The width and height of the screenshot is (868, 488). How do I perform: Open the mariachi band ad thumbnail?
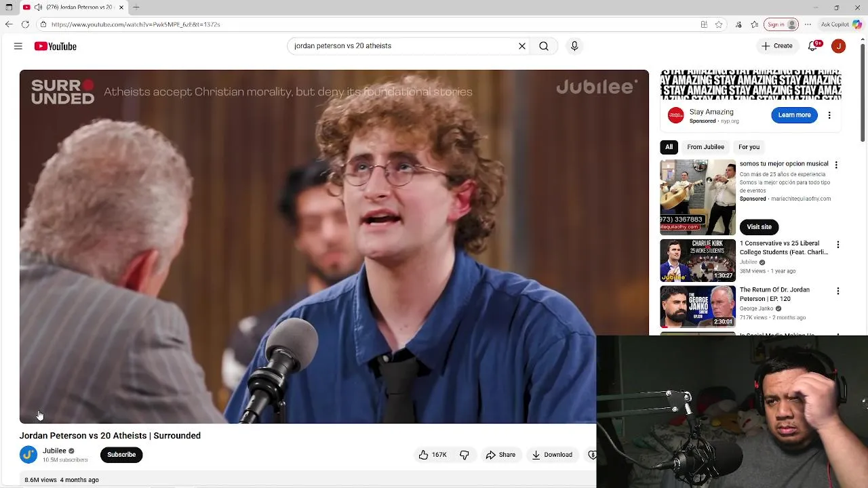click(x=698, y=197)
